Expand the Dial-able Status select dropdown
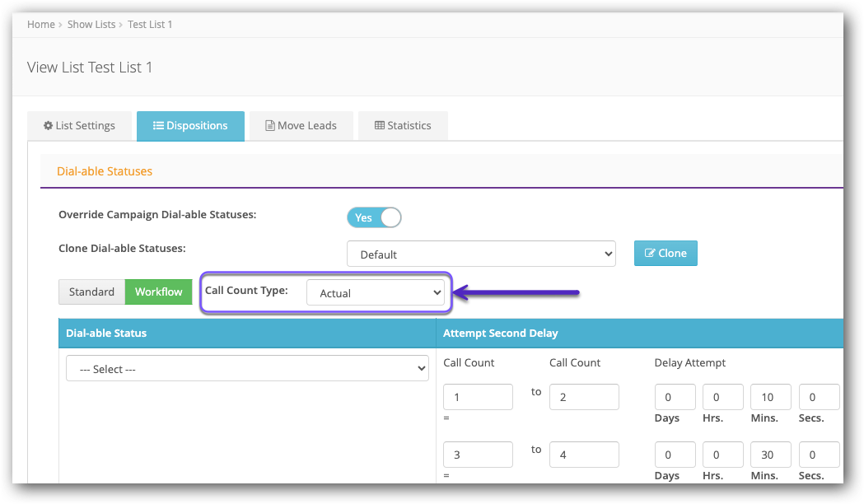 point(247,369)
